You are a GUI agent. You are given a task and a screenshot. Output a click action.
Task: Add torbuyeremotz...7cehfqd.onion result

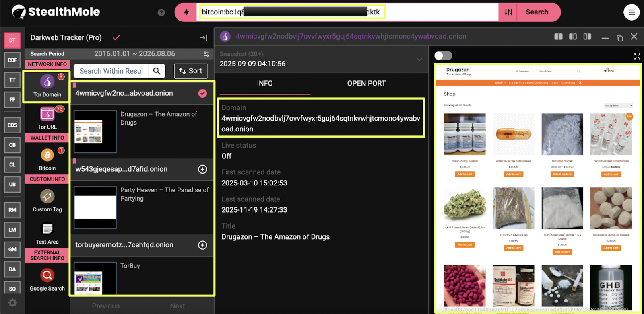click(x=202, y=245)
